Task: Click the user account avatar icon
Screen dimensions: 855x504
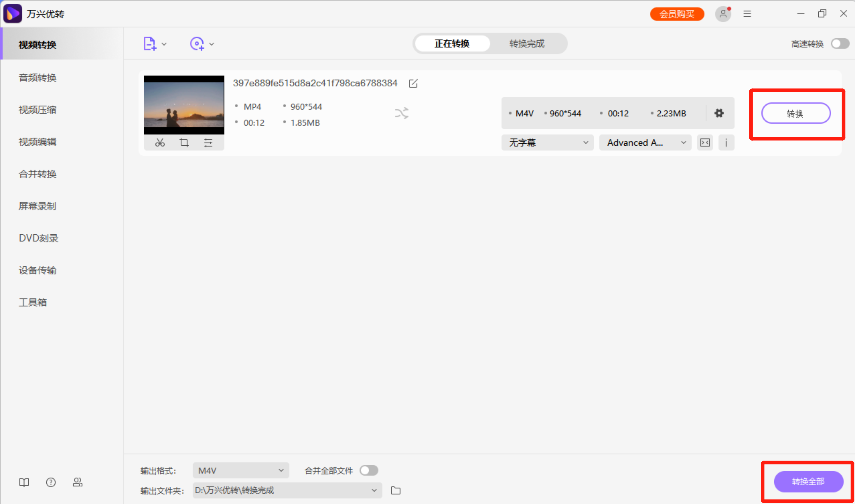Action: (x=723, y=14)
